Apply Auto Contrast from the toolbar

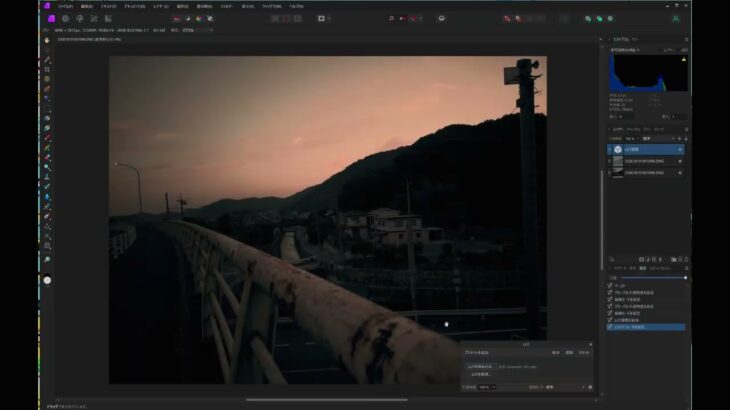[x=188, y=19]
